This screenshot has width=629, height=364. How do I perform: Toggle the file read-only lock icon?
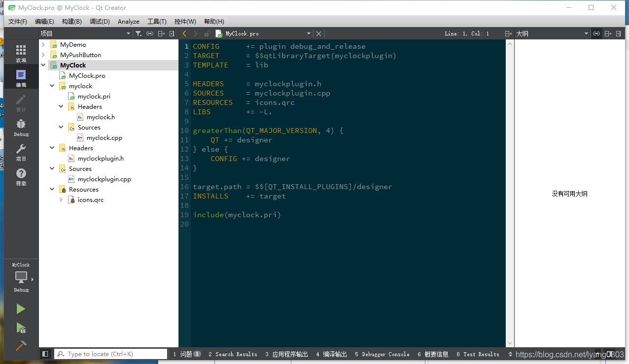click(x=207, y=33)
